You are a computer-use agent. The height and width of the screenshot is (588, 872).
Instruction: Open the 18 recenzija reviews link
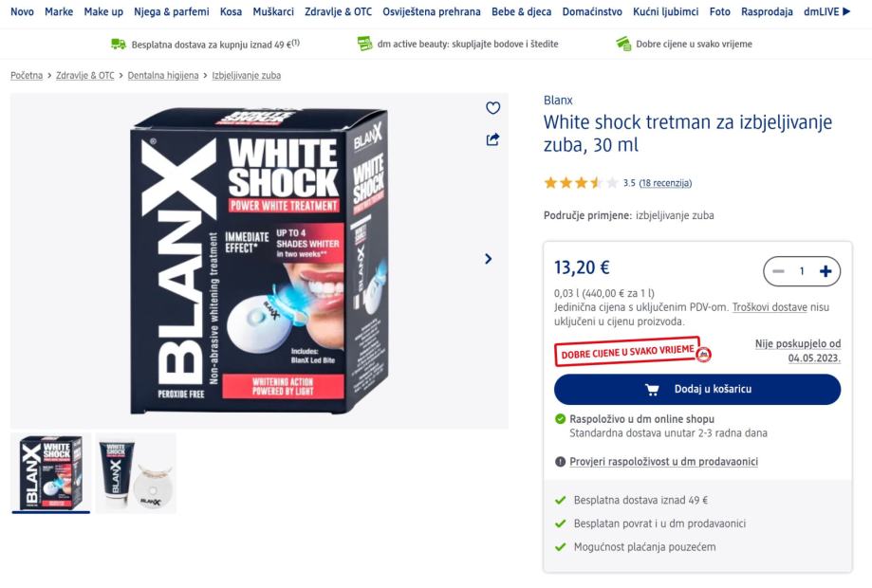point(665,183)
